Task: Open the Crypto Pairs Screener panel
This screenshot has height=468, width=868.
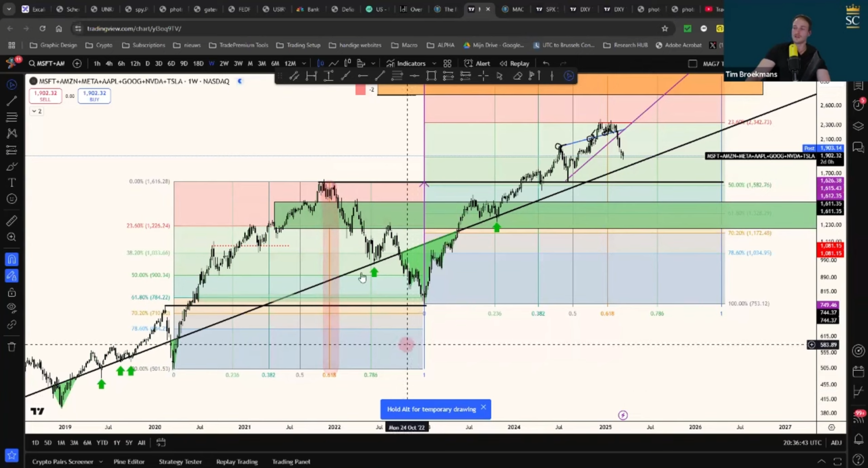Action: tap(62, 462)
